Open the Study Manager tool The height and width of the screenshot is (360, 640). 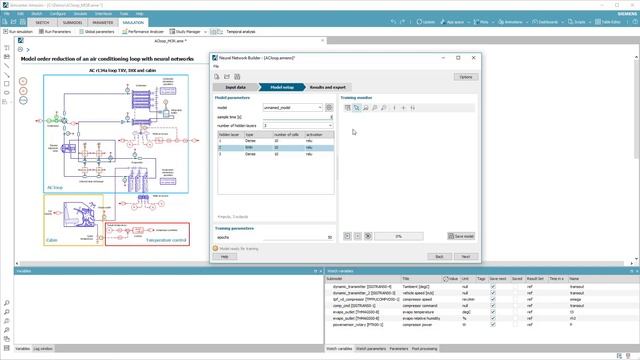click(185, 31)
